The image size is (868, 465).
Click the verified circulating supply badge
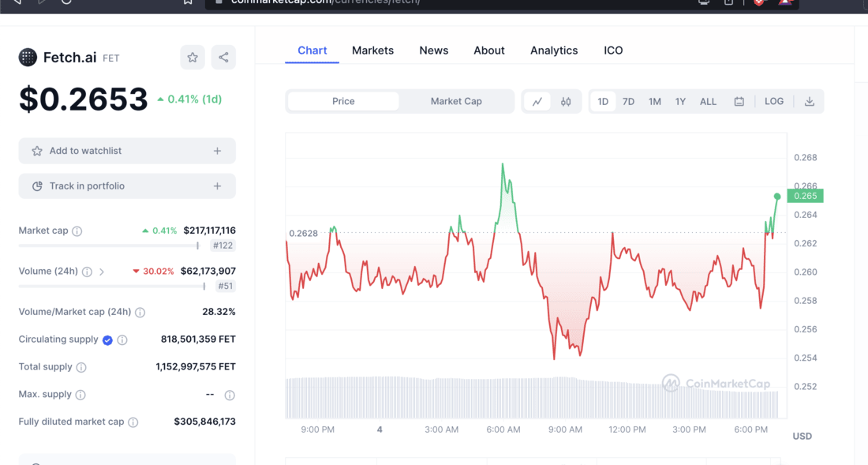(x=107, y=340)
